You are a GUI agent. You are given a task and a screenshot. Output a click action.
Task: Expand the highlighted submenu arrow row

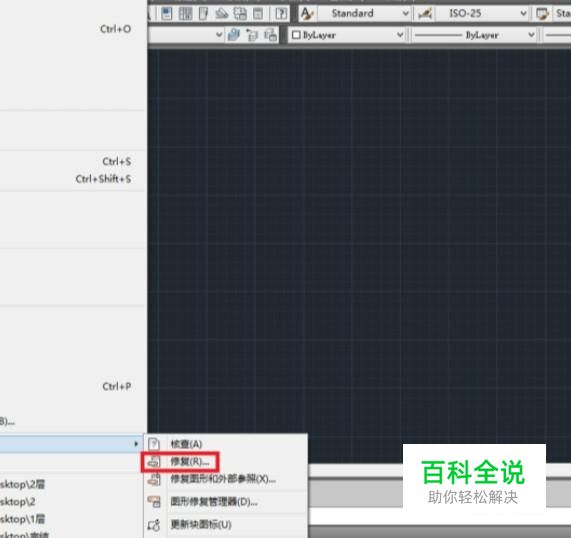(71, 444)
